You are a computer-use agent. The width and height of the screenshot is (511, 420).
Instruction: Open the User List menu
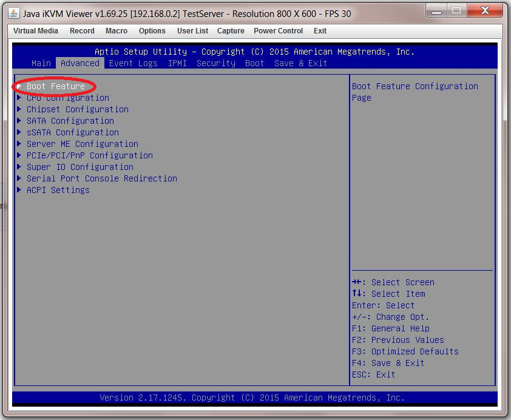point(192,31)
